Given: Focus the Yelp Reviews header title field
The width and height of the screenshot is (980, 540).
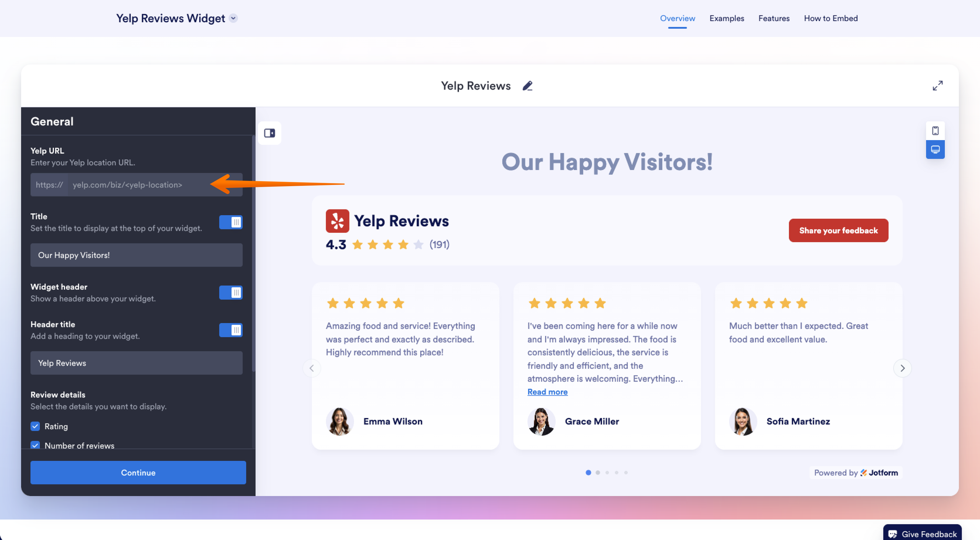Looking at the screenshot, I should (136, 363).
